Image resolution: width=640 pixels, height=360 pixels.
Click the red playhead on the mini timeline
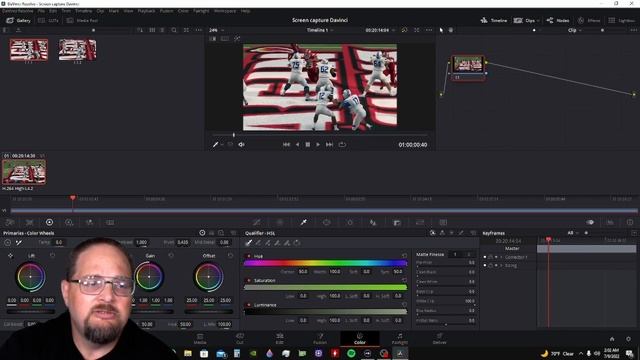coord(73,198)
